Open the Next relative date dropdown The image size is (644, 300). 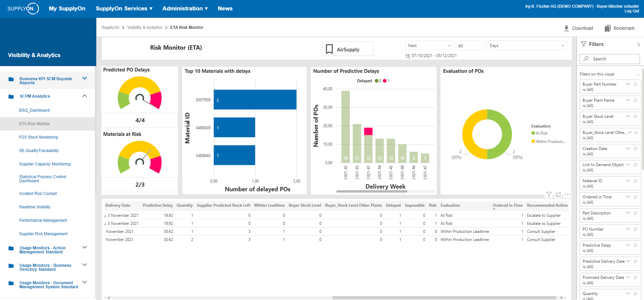pos(429,46)
